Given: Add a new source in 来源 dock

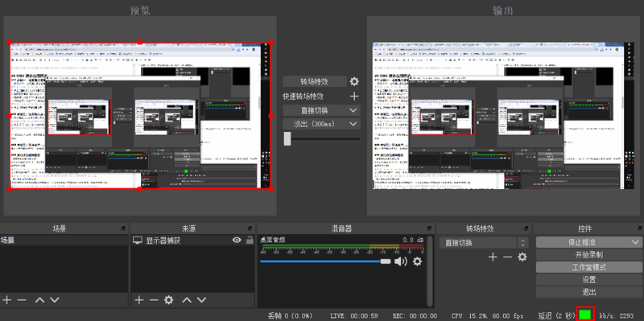Looking at the screenshot, I should (138, 300).
